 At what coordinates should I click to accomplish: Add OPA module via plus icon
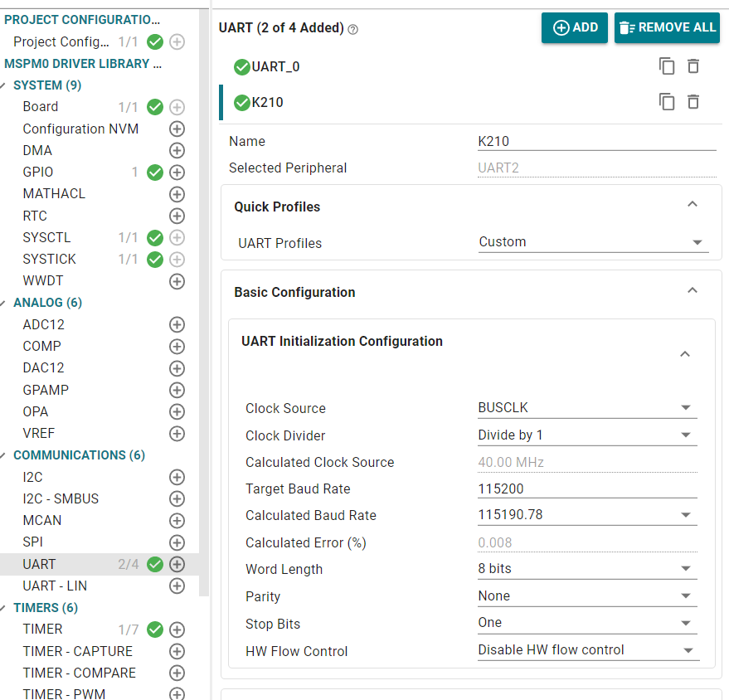(177, 411)
